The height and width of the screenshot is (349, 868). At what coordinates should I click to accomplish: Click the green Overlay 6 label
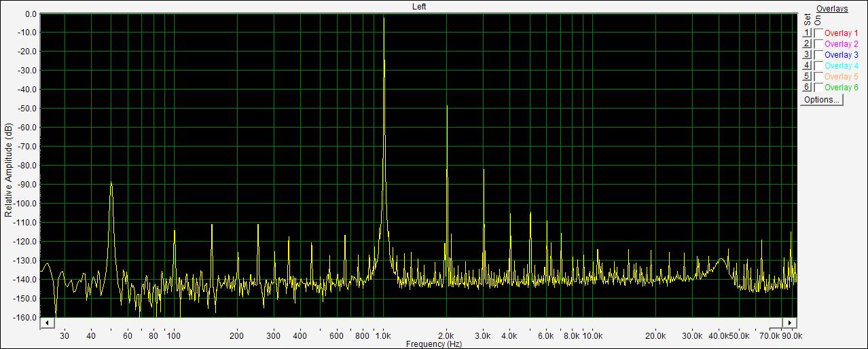[x=841, y=88]
